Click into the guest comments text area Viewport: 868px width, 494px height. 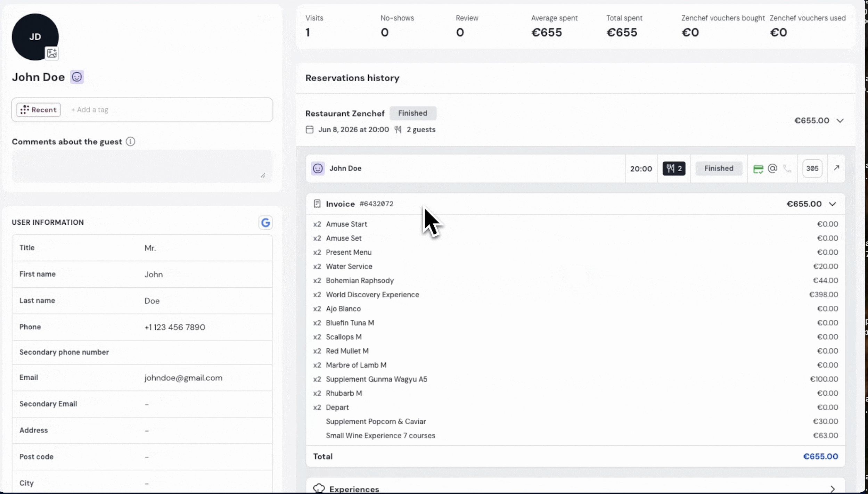tap(142, 166)
